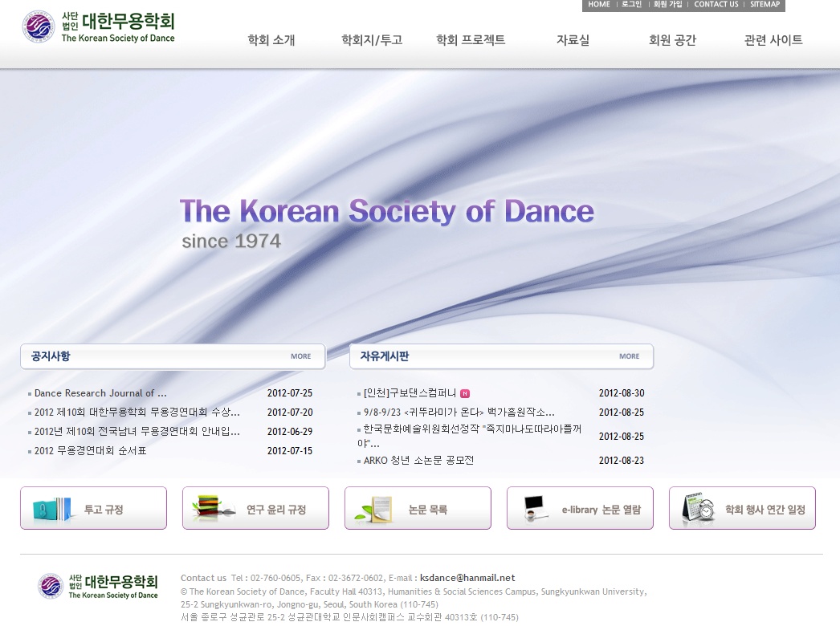The height and width of the screenshot is (626, 840).
Task: Open the 회원 공간 menu
Action: coord(672,40)
